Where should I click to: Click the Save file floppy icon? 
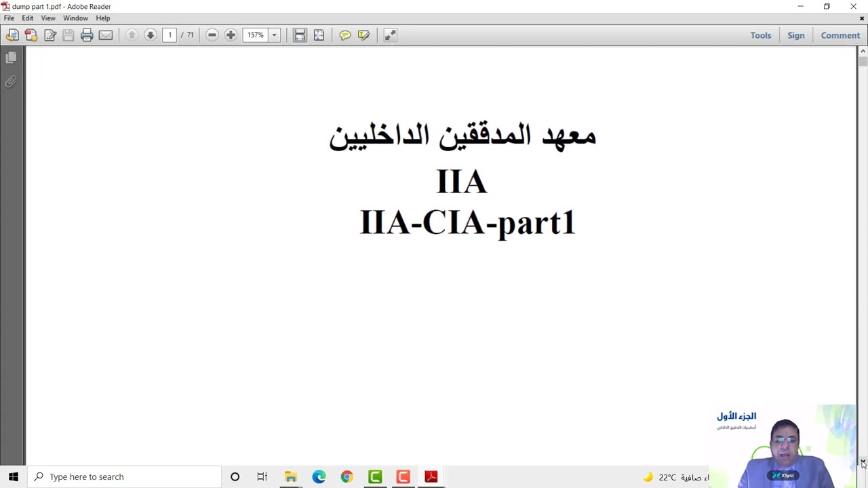[x=68, y=35]
